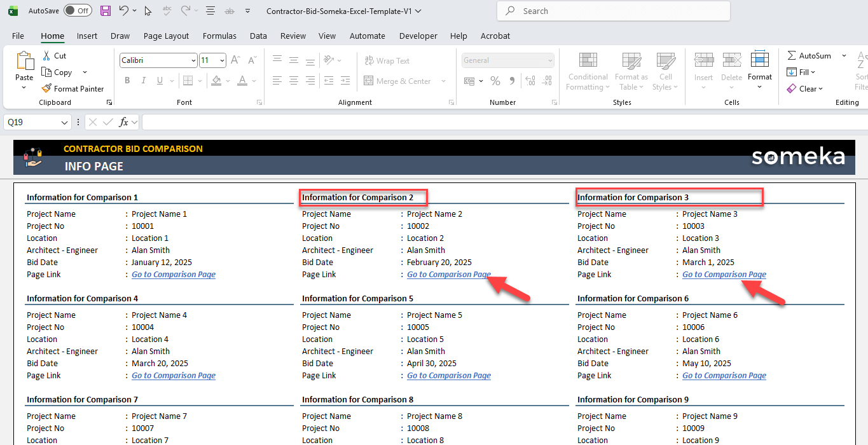The image size is (868, 445).
Task: Open Comparison 5 via its page link
Action: [448, 375]
